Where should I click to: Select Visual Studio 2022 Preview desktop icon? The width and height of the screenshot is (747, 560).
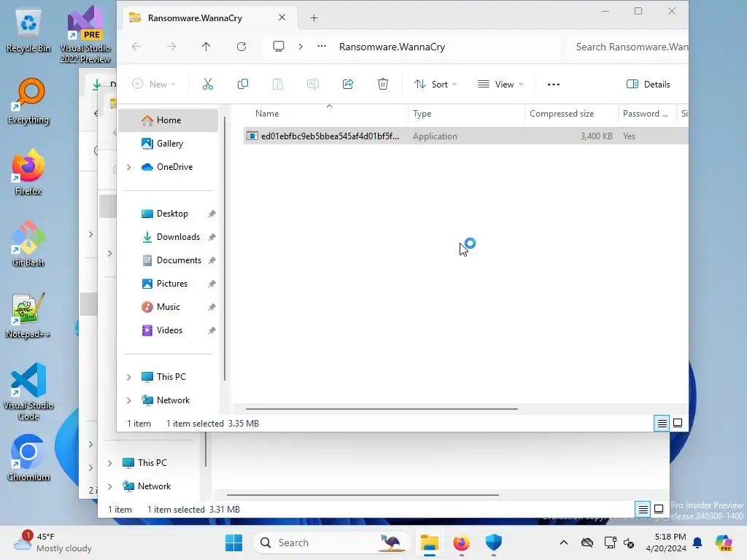coord(85,35)
